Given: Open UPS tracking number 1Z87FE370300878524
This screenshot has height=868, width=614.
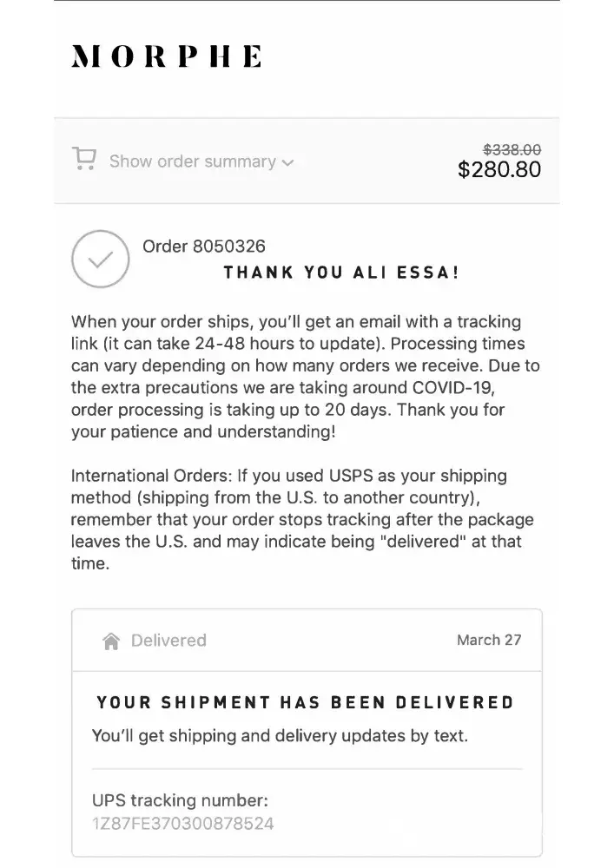Looking at the screenshot, I should point(182,823).
